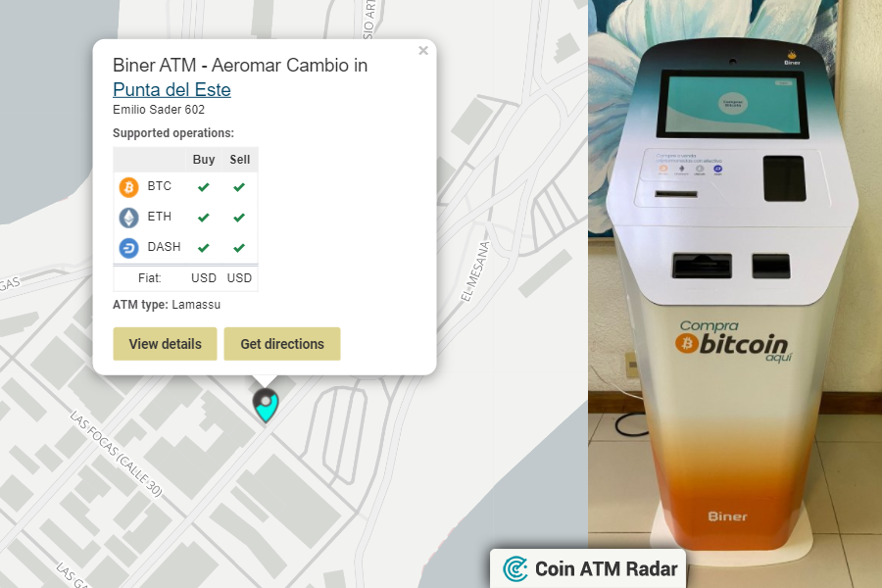Click the ETH label in the table
Viewport: 882px width, 588px height.
159,217
